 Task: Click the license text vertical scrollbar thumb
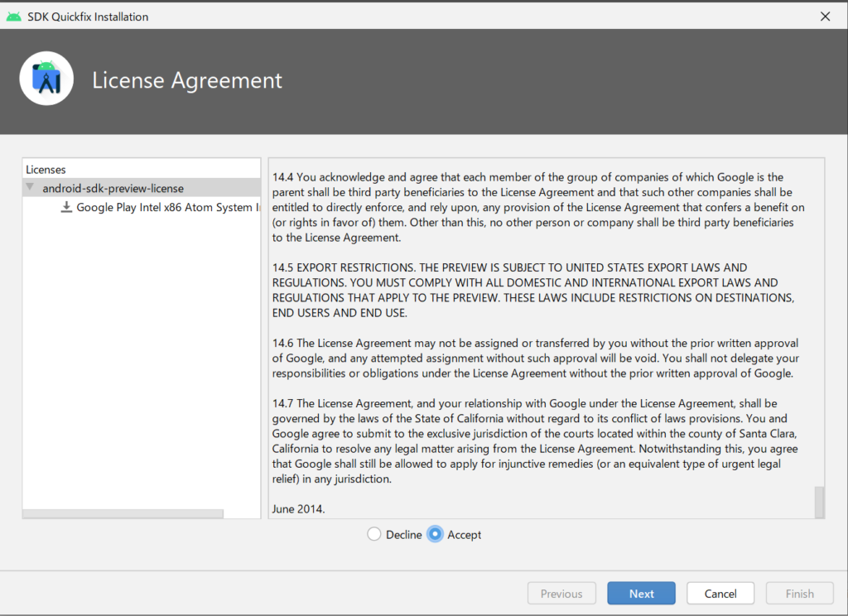pyautogui.click(x=819, y=502)
